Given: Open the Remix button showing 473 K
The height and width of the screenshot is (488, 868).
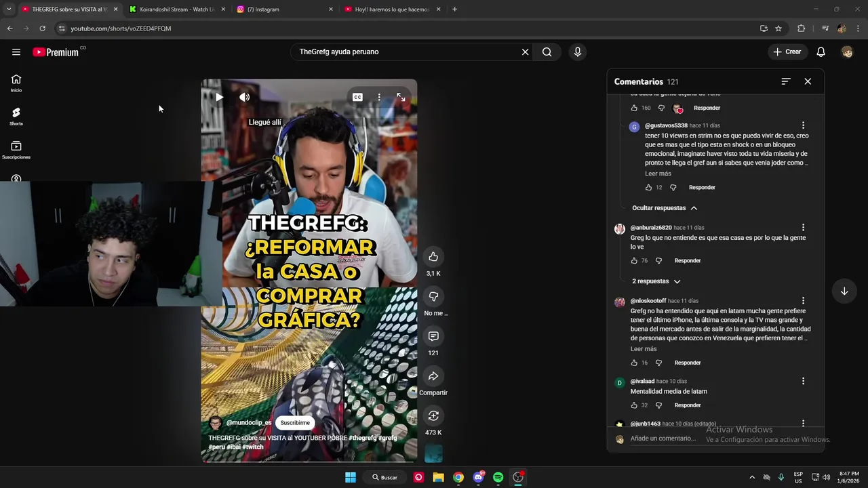Looking at the screenshot, I should click(x=433, y=416).
